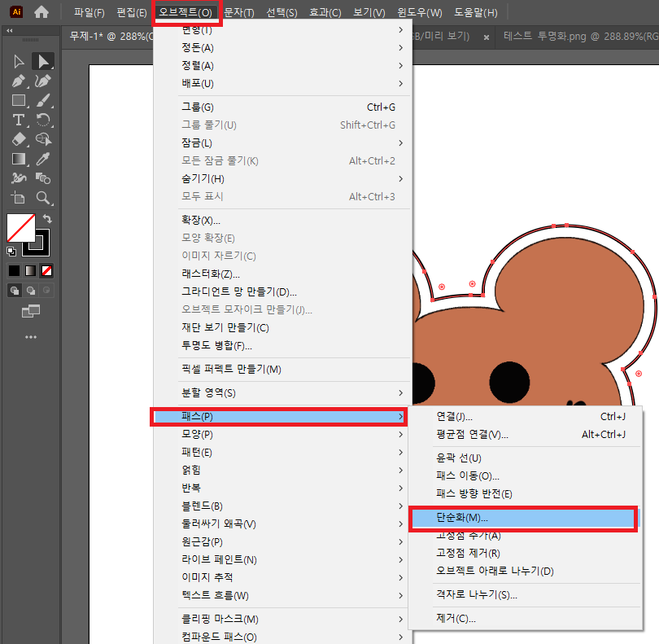Select the Paintbrush tool
Image resolution: width=659 pixels, height=644 pixels.
pyautogui.click(x=43, y=100)
